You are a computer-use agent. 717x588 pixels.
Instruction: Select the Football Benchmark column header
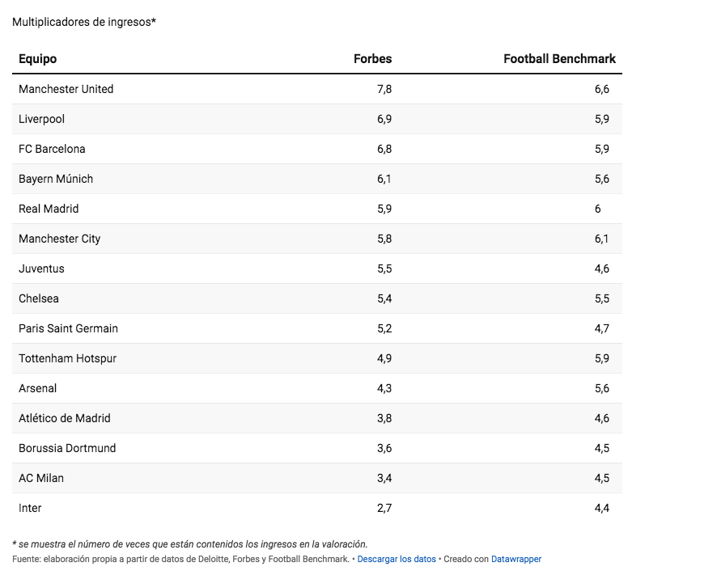tap(559, 59)
